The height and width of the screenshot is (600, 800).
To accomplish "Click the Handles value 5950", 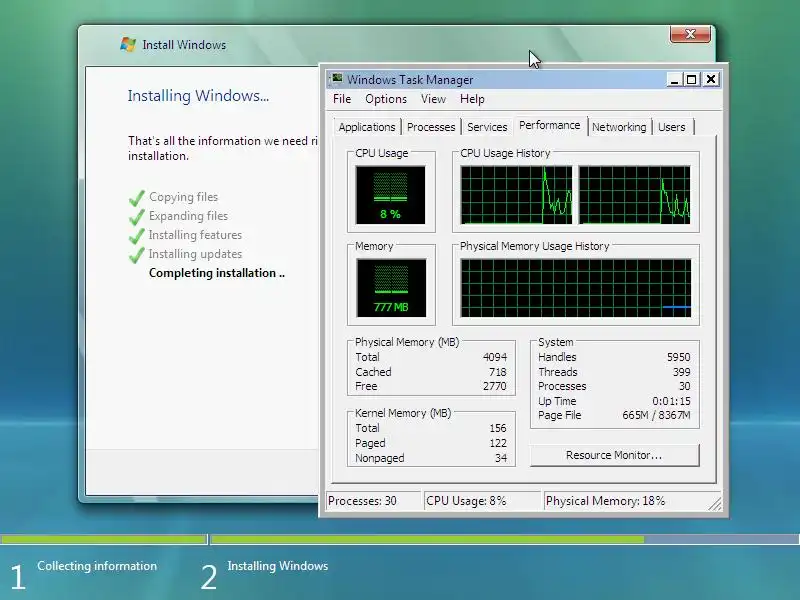I will tap(679, 357).
